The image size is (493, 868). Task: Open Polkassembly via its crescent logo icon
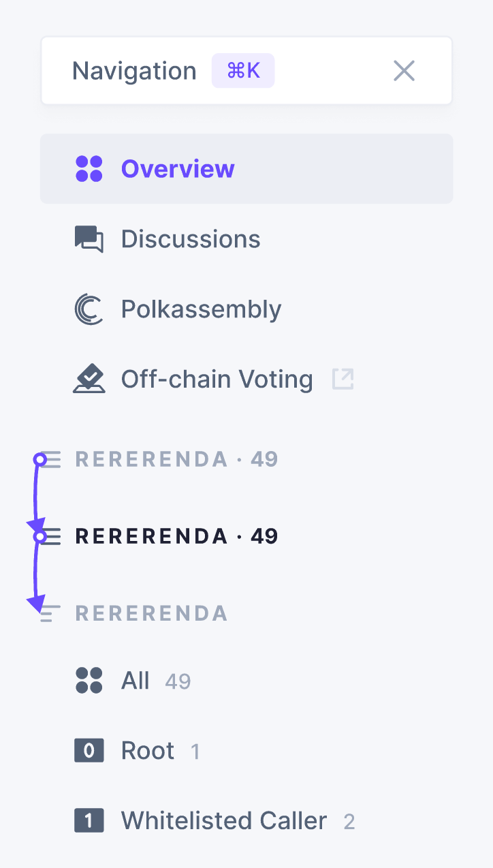click(89, 309)
